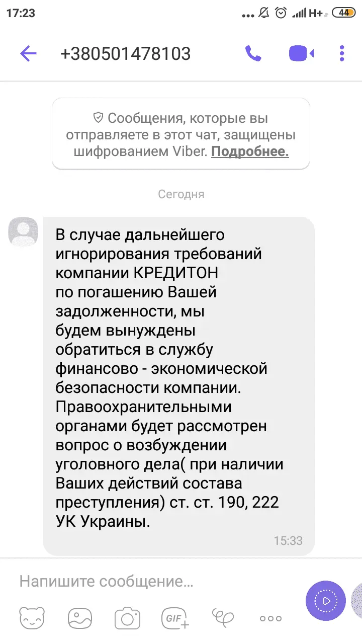Image resolution: width=362 pixels, height=644 pixels.
Task: Start a video call from the header
Action: (x=301, y=53)
